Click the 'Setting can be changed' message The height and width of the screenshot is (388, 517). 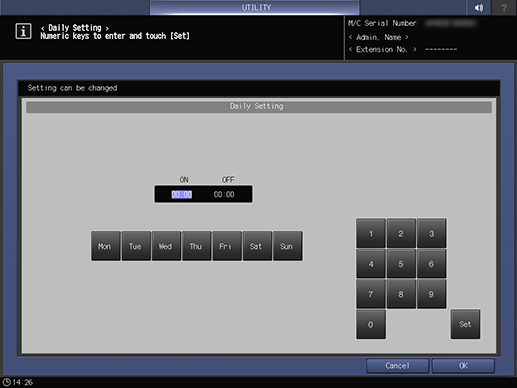click(72, 88)
